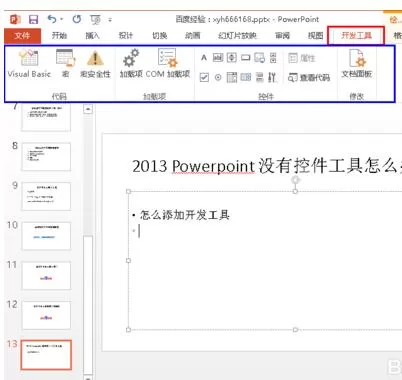
Task: Click the rotation handle above content placeholder
Action: [x=295, y=180]
